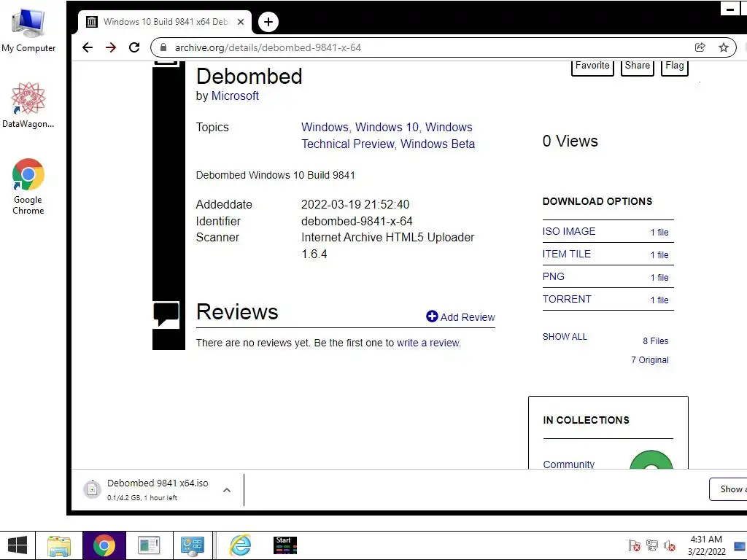Open a new tab with plus button
747x560 pixels.
268,22
